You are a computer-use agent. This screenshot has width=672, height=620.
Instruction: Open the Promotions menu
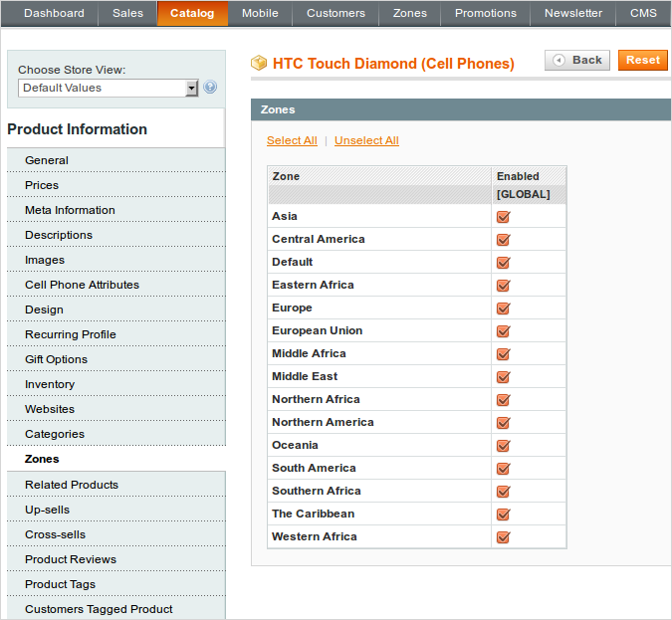[486, 13]
